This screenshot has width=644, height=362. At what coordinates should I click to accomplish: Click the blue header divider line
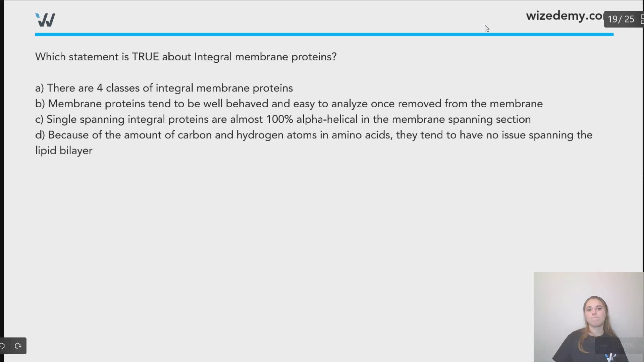click(x=324, y=35)
